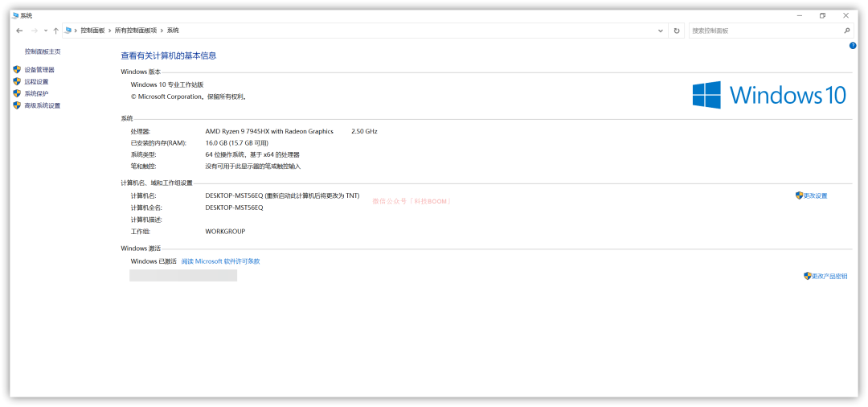Click the system window title icon
The width and height of the screenshot is (868, 407).
pos(15,15)
